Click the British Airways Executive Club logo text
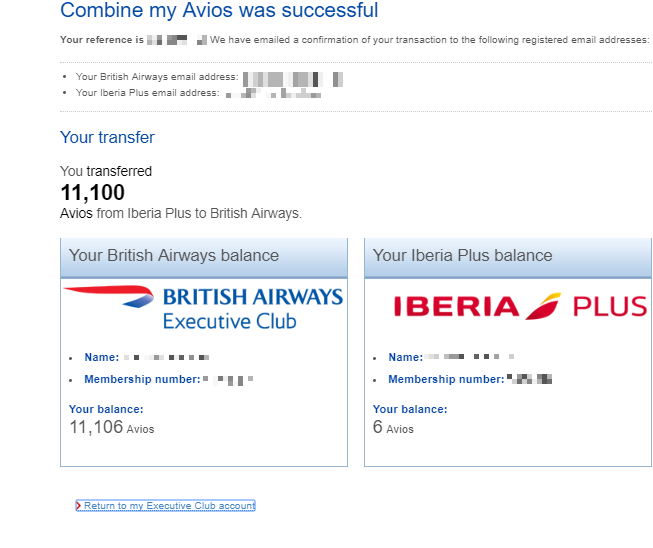 (252, 309)
